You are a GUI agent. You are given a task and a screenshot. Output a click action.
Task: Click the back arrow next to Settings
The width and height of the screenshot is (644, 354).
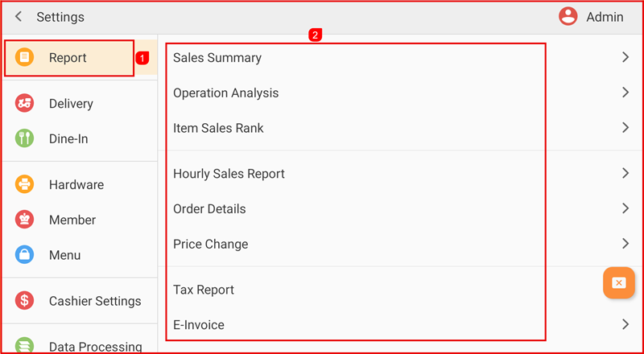(x=19, y=17)
